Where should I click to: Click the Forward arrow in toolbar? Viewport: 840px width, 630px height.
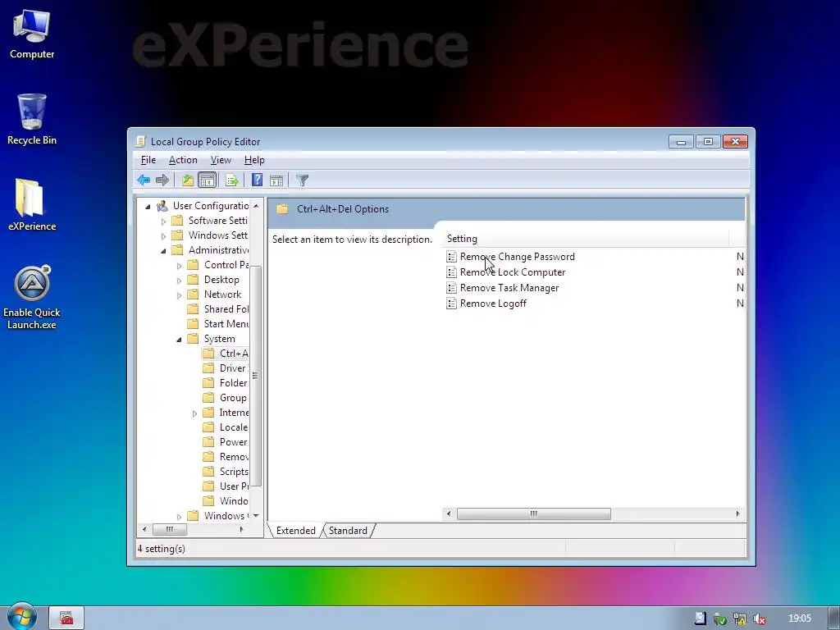[x=162, y=180]
